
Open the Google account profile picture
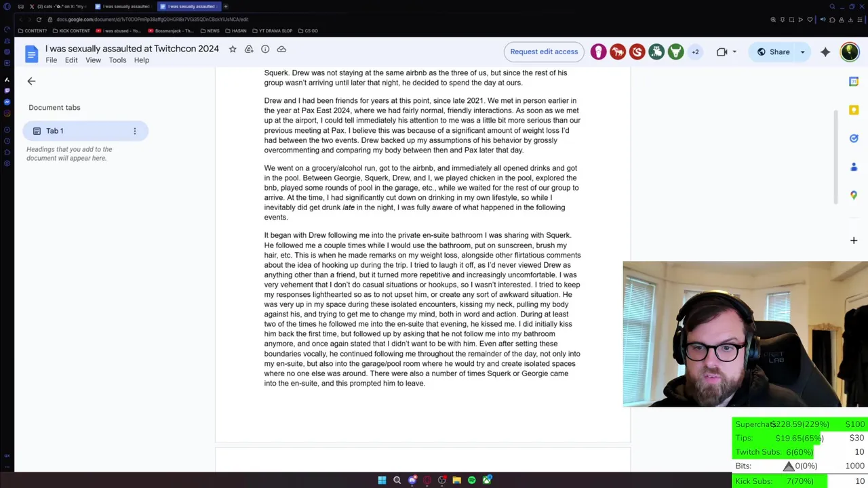850,52
